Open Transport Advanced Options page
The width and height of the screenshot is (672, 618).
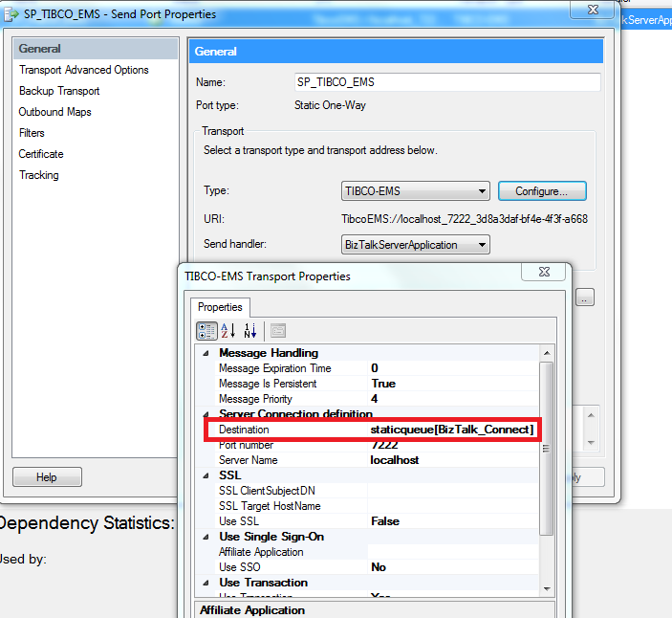tap(83, 70)
